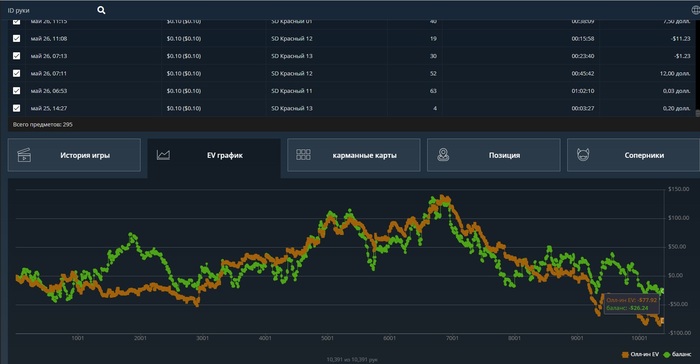
Task: Switch to the EV график tab
Action: click(x=214, y=156)
